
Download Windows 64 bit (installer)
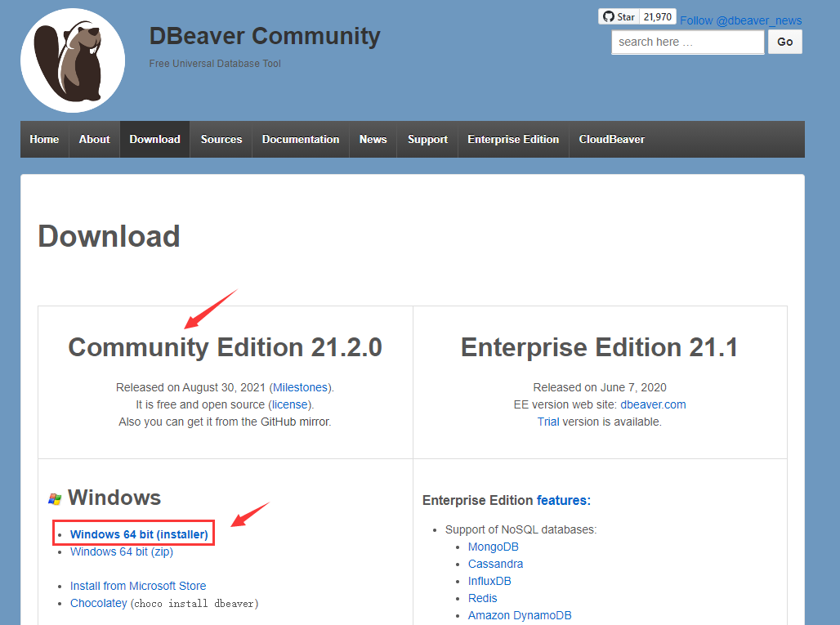pyautogui.click(x=139, y=534)
